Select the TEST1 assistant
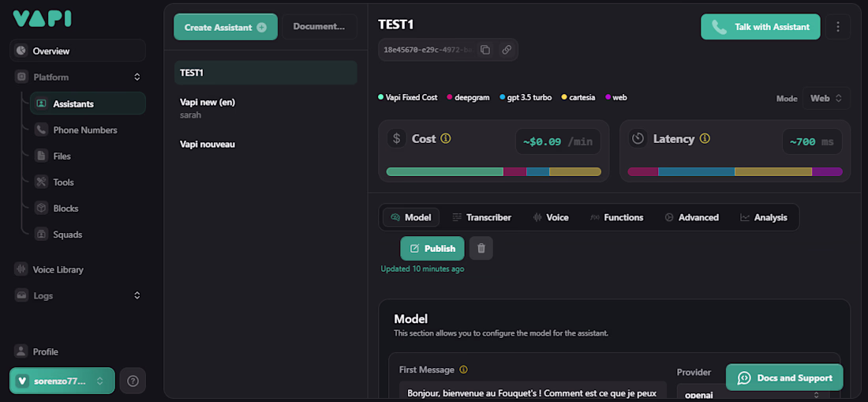The height and width of the screenshot is (402, 868). [266, 73]
